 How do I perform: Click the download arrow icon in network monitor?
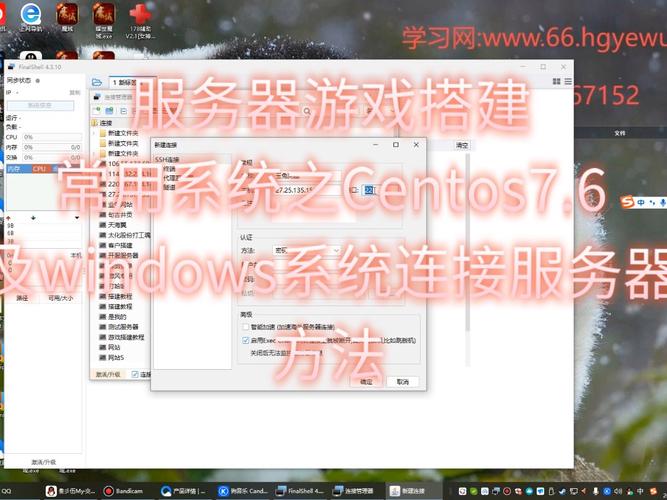[33, 218]
